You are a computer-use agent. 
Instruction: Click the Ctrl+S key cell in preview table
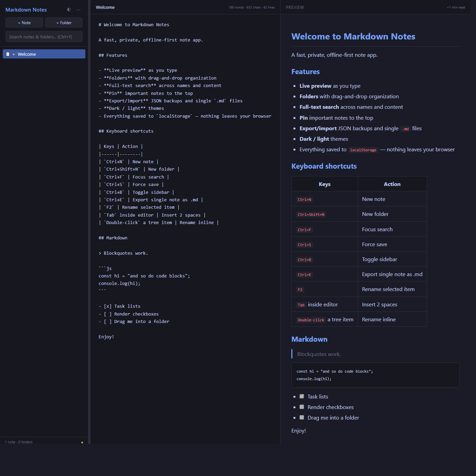[325, 244]
